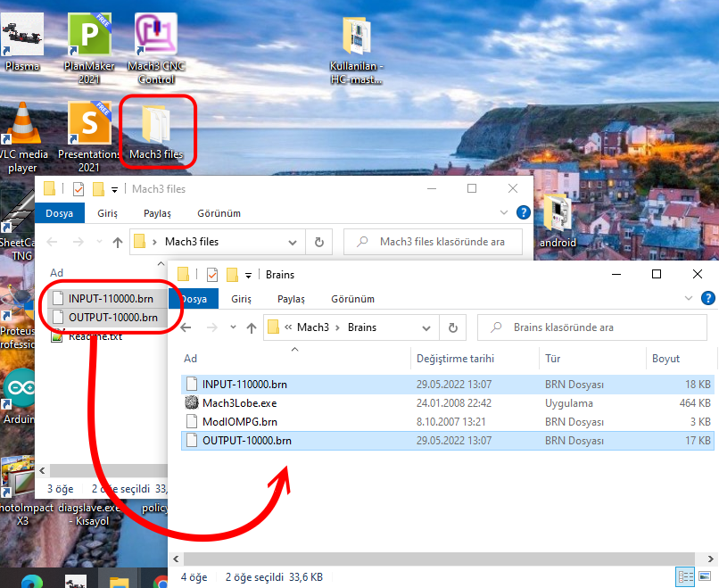Click the Plasma desktop shortcut icon
The image size is (719, 588).
pos(22,36)
